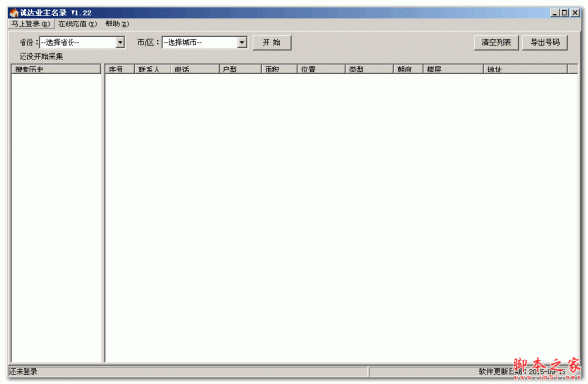The image size is (588, 384).
Task: Sort by the 联系人 column header
Action: point(153,69)
